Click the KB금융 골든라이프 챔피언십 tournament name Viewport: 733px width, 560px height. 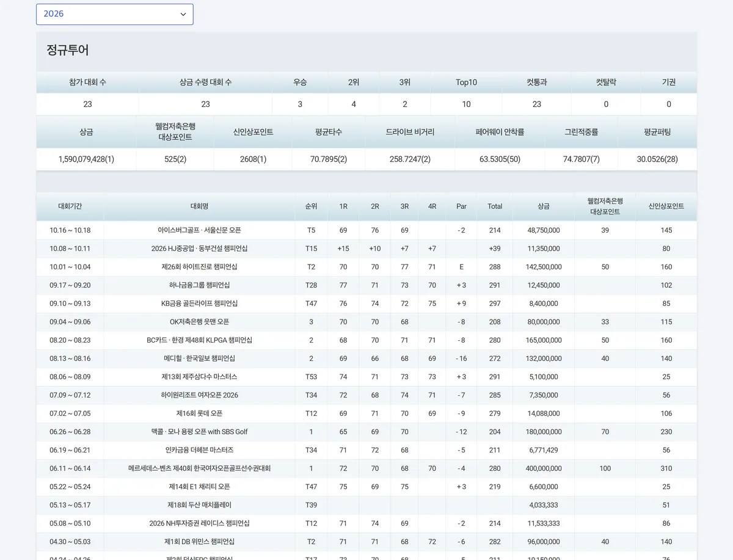click(199, 304)
